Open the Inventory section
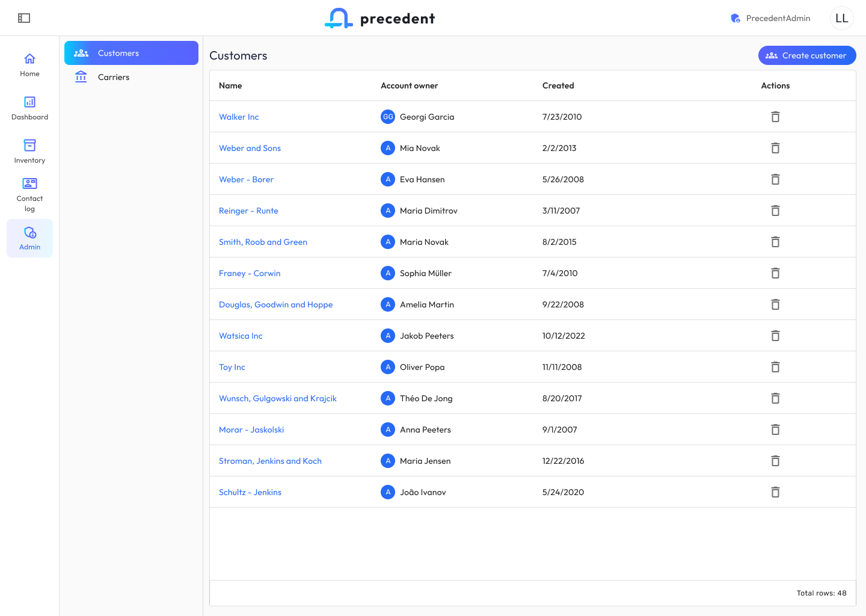The image size is (866, 616). click(29, 152)
